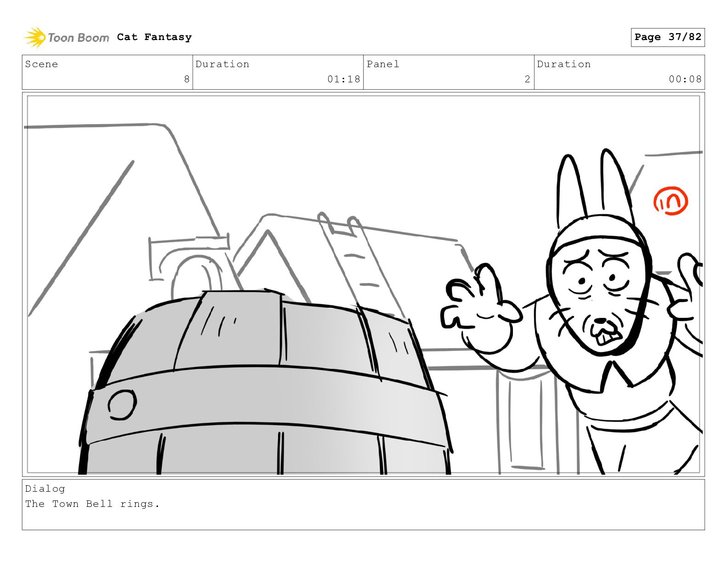
Task: Click the Scene label in the header
Action: (x=41, y=64)
